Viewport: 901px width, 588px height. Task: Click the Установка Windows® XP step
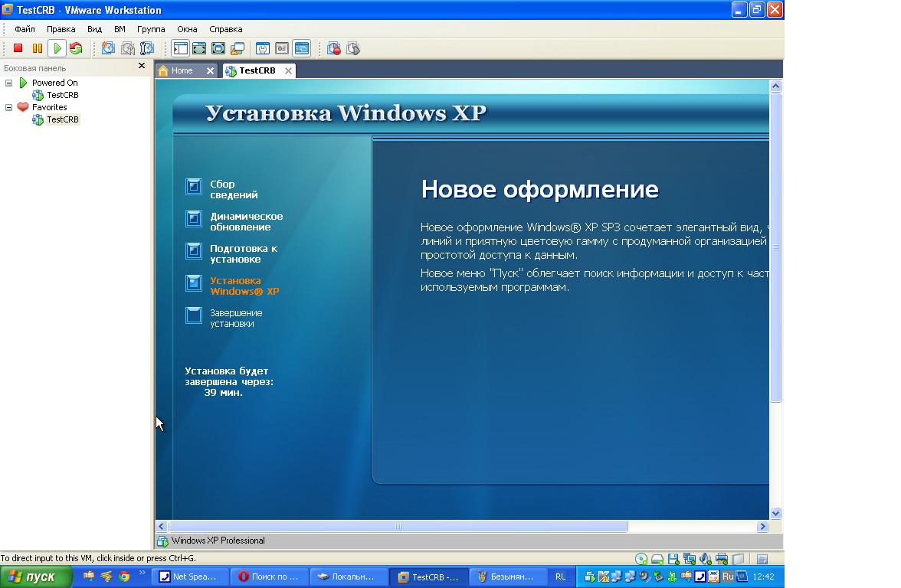(244, 286)
